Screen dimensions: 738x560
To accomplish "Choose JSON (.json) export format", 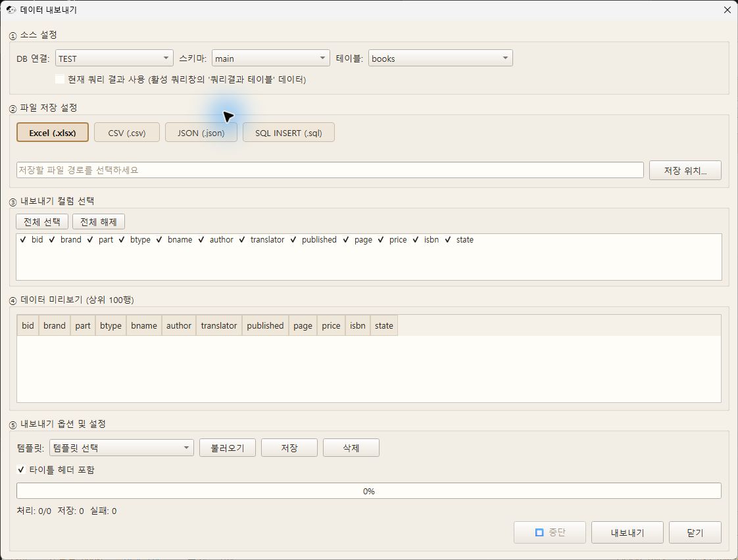I will [201, 133].
